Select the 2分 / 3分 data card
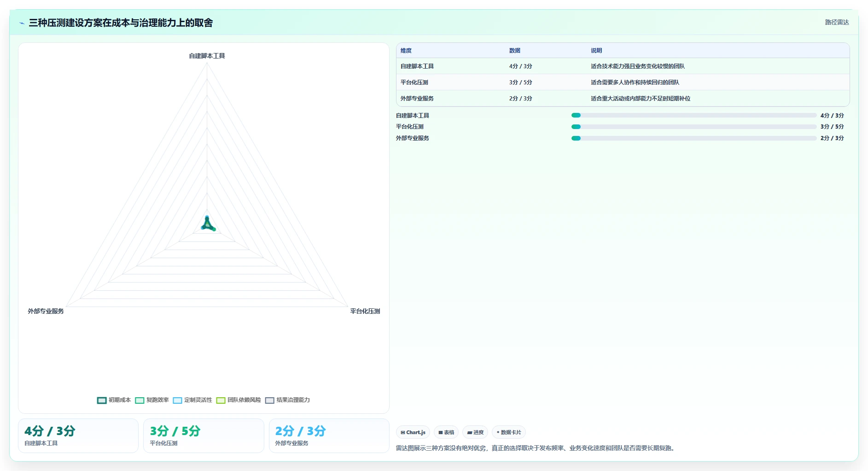This screenshot has height=471, width=868. (329, 436)
